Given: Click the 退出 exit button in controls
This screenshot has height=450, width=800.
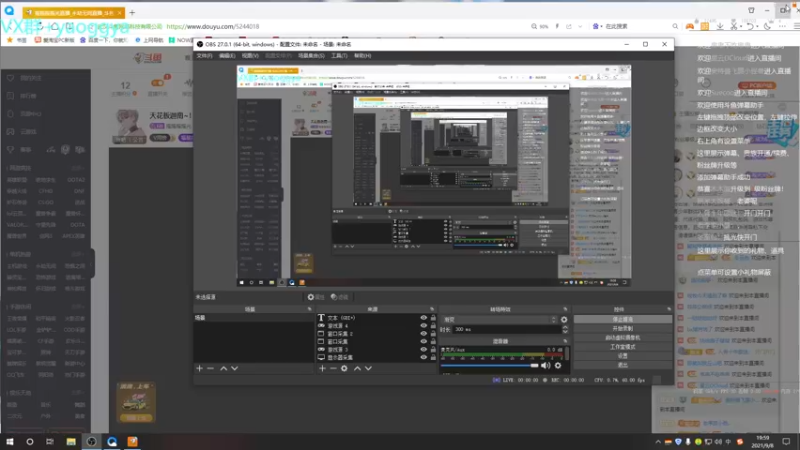Looking at the screenshot, I should click(622, 365).
